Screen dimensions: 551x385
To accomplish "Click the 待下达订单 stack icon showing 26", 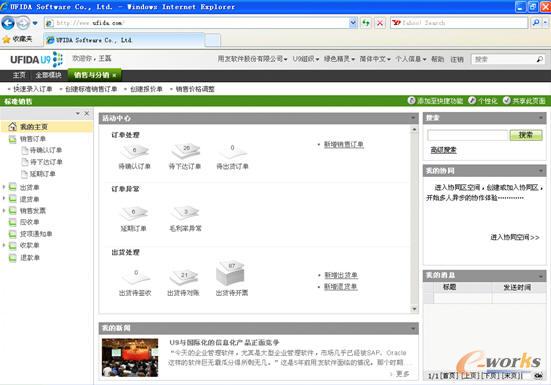I will (x=186, y=150).
